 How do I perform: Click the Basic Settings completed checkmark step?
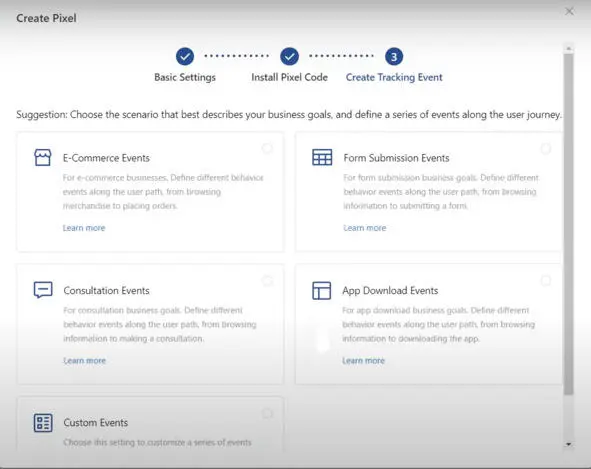(x=185, y=57)
